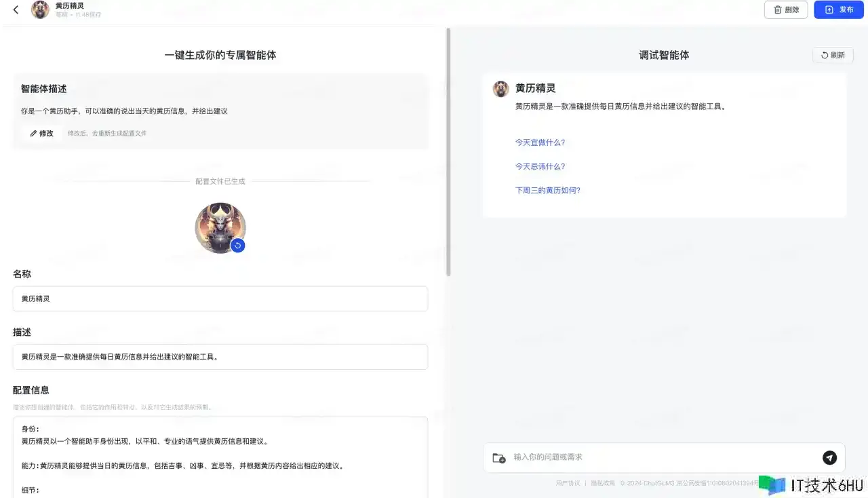The width and height of the screenshot is (868, 498).
Task: Click the left panel vertical scrollbar
Action: click(x=448, y=153)
